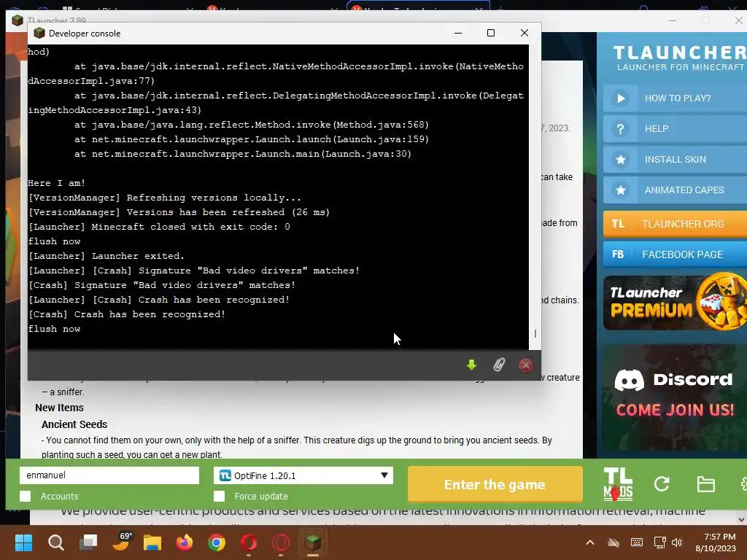
Task: Click the paperclip save-log icon in Developer console
Action: pyautogui.click(x=499, y=365)
